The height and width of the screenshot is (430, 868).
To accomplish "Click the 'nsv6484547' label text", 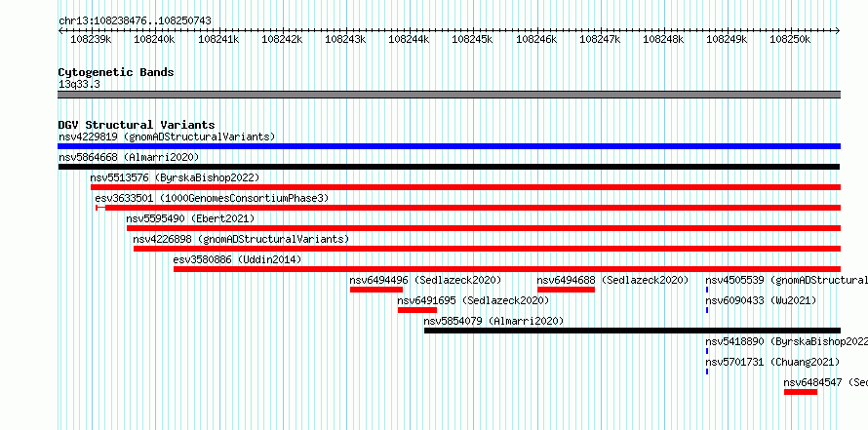I will pyautogui.click(x=812, y=382).
